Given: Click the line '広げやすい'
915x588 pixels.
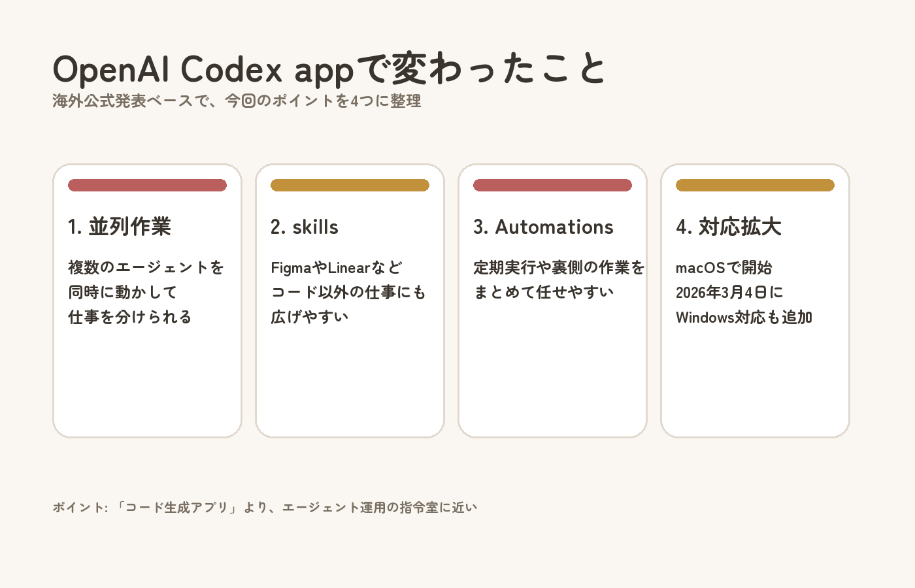Looking at the screenshot, I should click(x=310, y=317).
